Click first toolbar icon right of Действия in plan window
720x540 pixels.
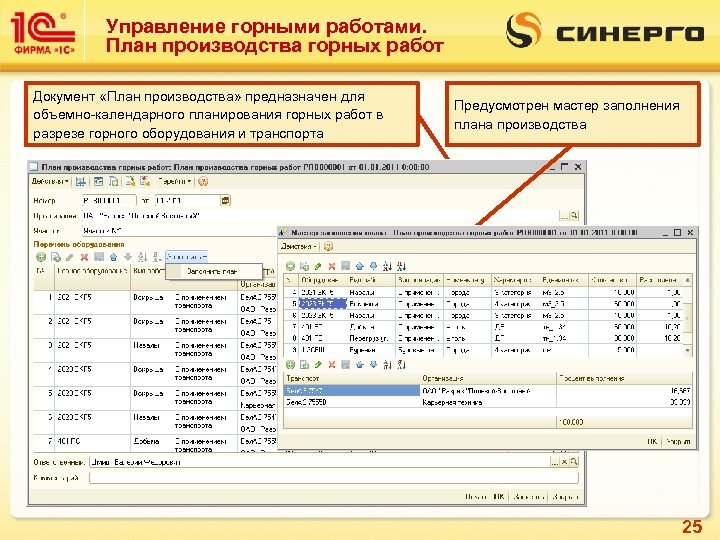81,181
